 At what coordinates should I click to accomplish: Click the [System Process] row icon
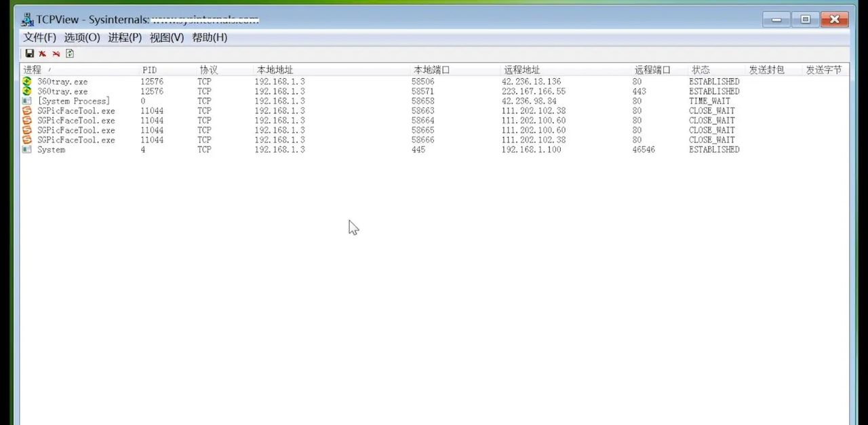coord(26,101)
